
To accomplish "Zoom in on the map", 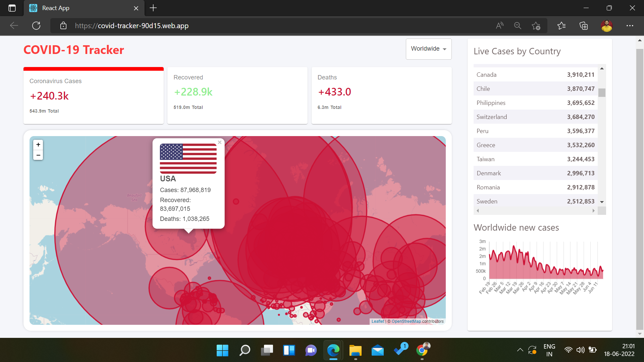I will (x=38, y=145).
